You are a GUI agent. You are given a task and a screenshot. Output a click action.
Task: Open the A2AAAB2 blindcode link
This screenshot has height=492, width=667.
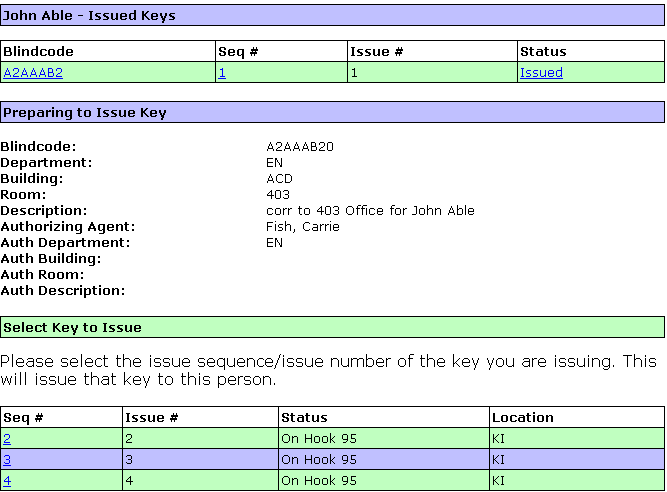pyautogui.click(x=33, y=73)
